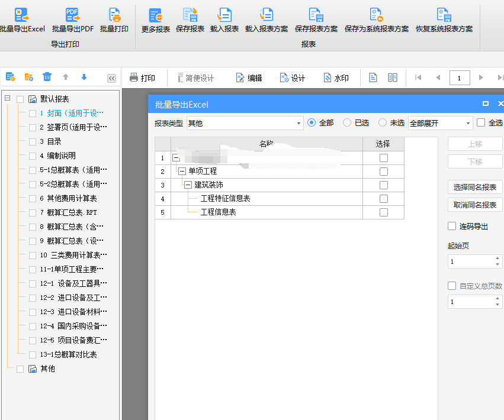
Task: Click the 取消同名报表 button
Action: [475, 205]
